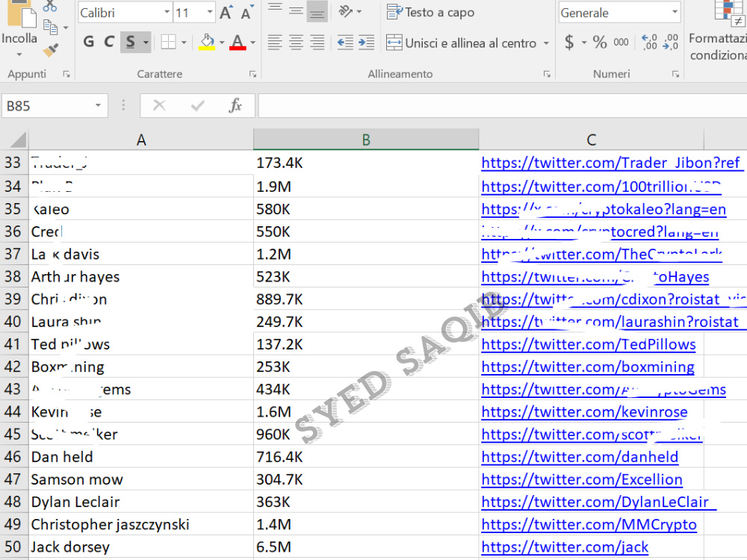Align text to middle vertically

pos(296,10)
